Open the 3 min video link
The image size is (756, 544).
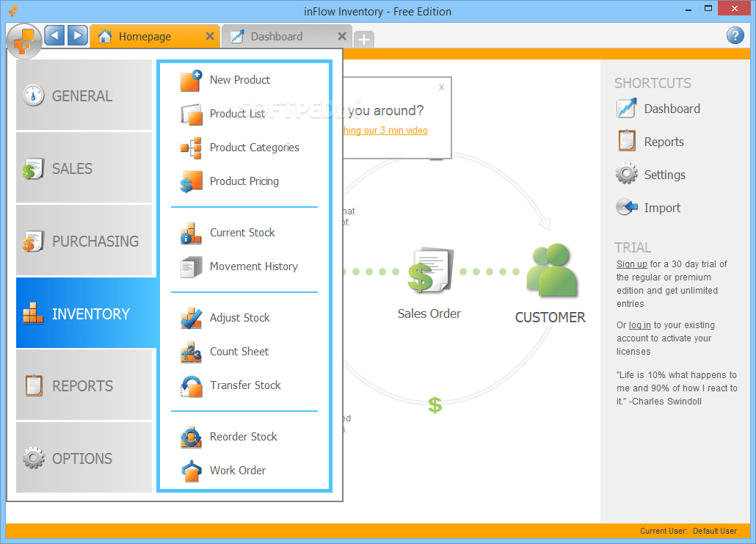pos(385,130)
